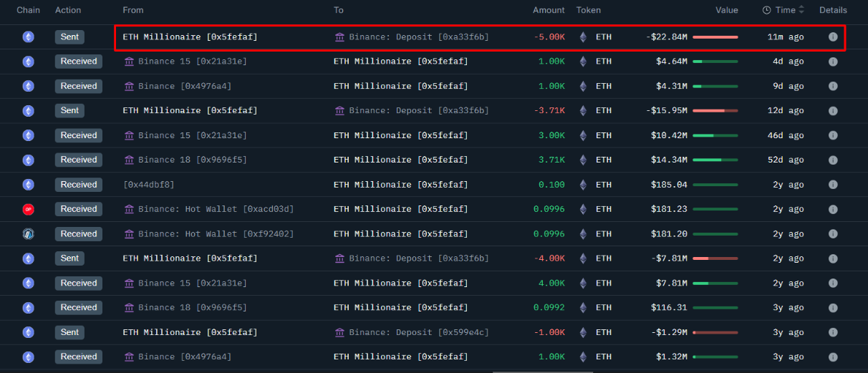Click the $10.42M value
The image size is (868, 373).
point(669,135)
